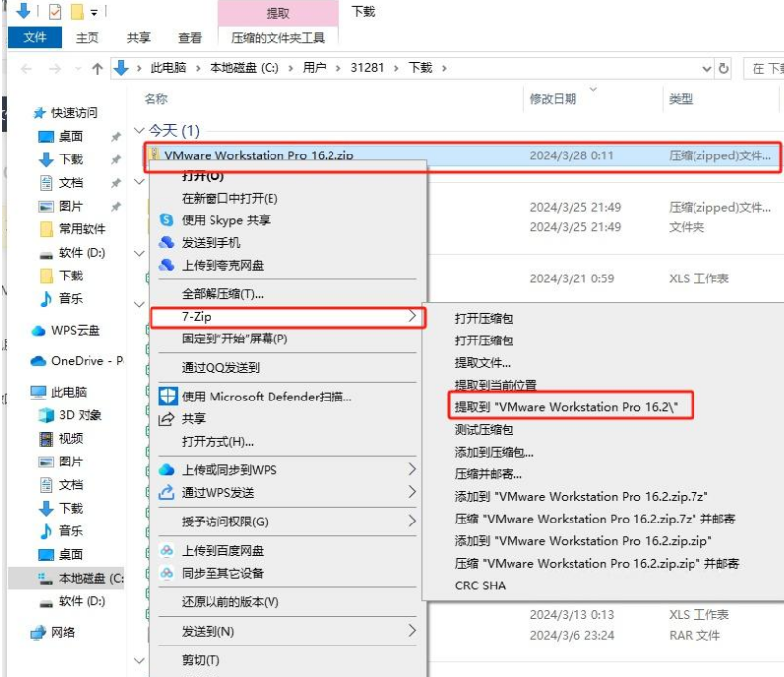Sort by the 修改日期 column header
This screenshot has width=784, height=677.
click(553, 99)
